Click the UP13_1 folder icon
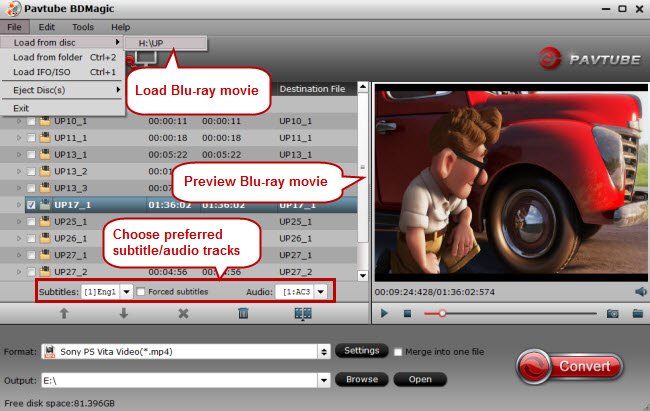The height and width of the screenshot is (411, 650). pos(45,154)
